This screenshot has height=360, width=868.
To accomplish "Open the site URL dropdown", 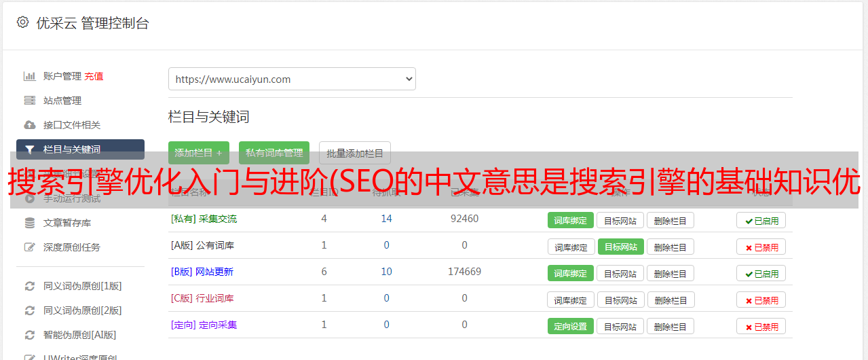I will [x=292, y=79].
